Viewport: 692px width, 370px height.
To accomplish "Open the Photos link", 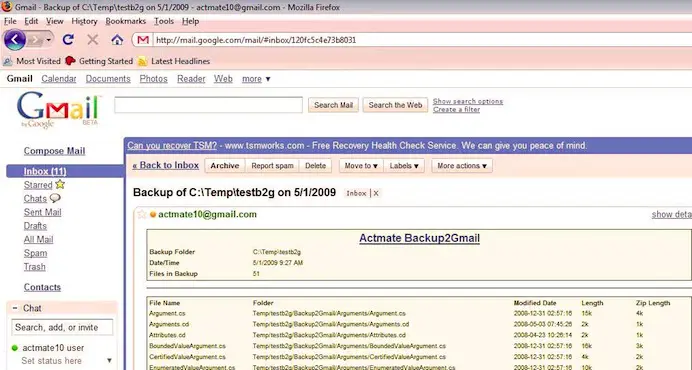I will pyautogui.click(x=154, y=79).
